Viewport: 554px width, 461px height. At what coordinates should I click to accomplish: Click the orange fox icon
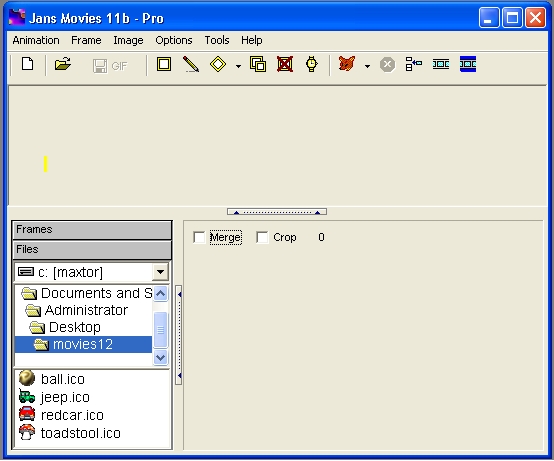(347, 64)
